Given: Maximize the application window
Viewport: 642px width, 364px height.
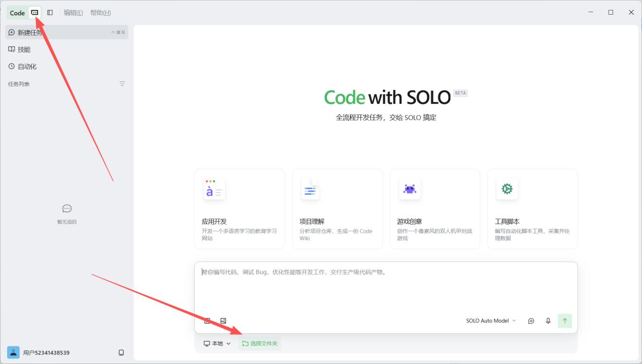Looking at the screenshot, I should click(x=611, y=13).
